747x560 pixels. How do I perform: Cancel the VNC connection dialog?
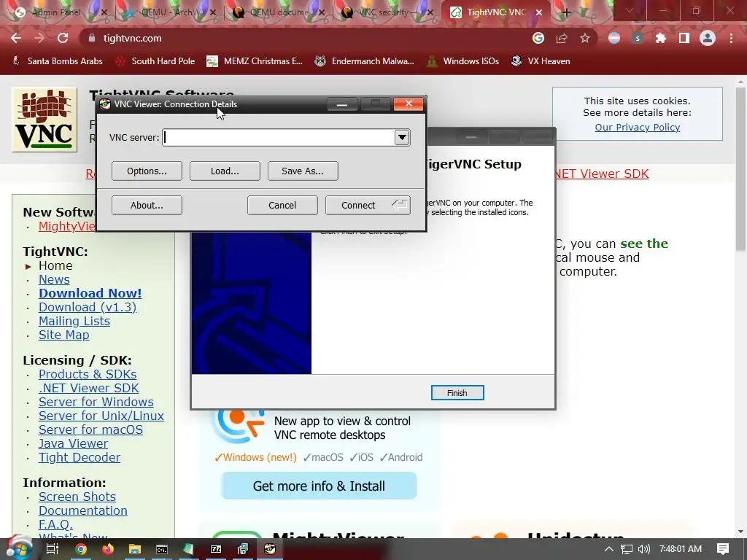click(x=282, y=205)
